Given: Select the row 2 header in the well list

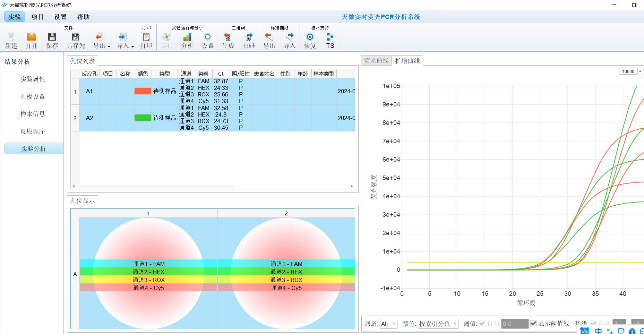Looking at the screenshot, I should coord(75,118).
